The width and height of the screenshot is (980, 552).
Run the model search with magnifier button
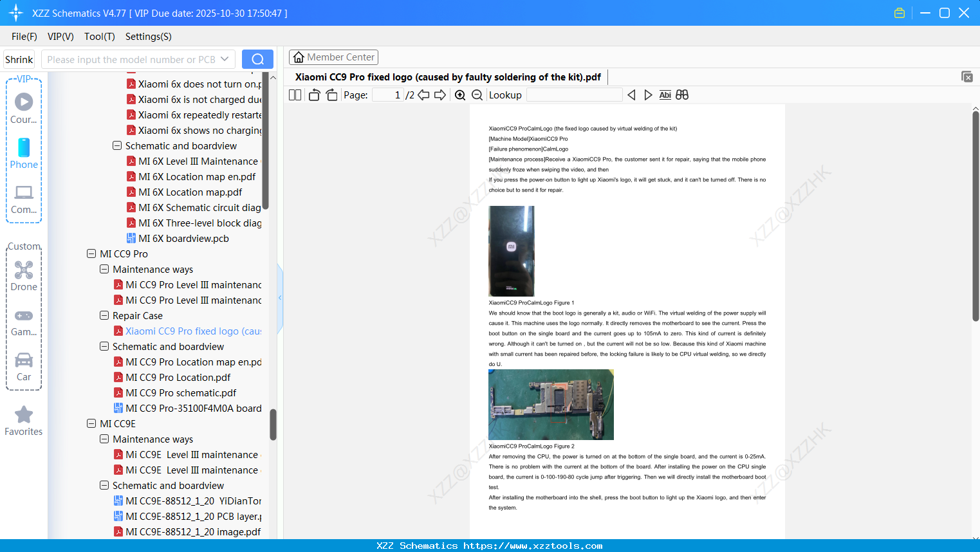(257, 59)
